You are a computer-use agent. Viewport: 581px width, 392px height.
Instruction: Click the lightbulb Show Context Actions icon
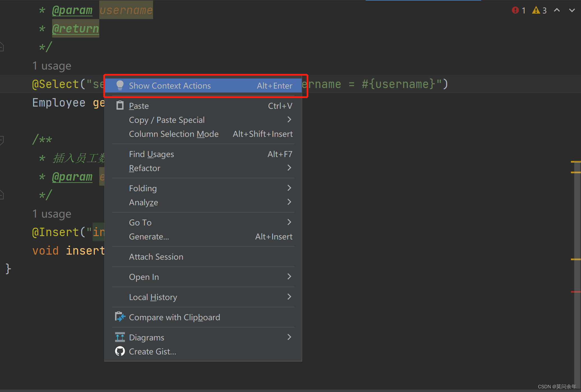click(120, 85)
